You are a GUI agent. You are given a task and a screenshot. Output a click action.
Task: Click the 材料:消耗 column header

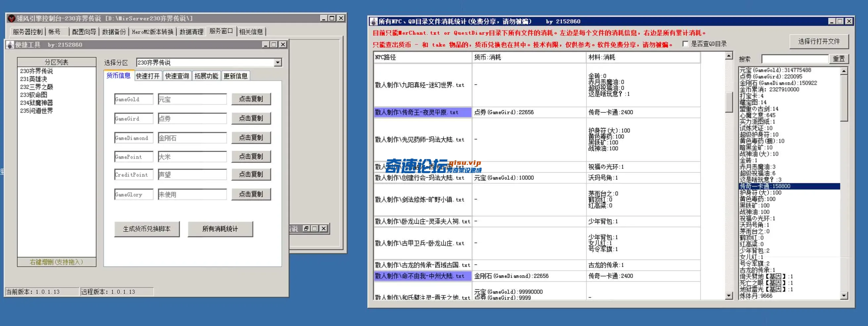[643, 57]
